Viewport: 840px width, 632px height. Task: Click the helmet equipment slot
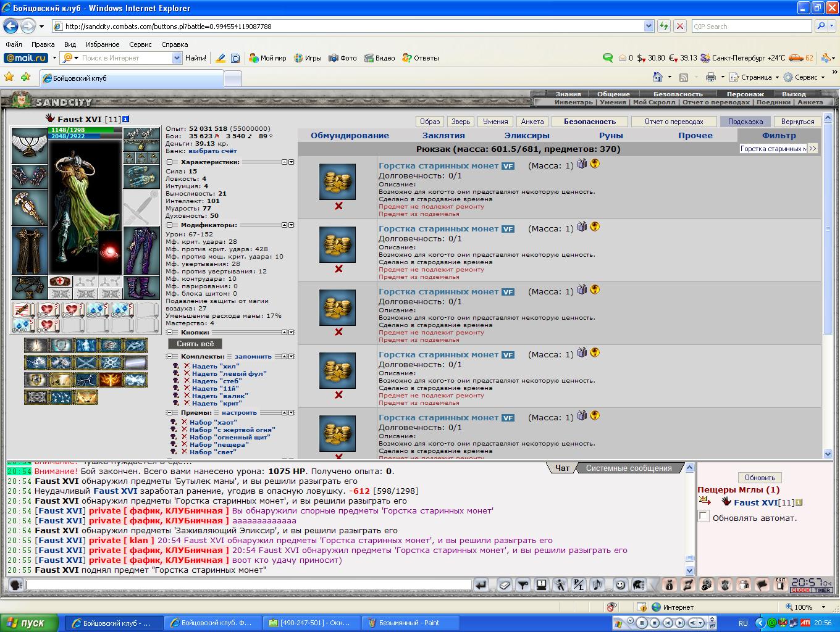(29, 145)
